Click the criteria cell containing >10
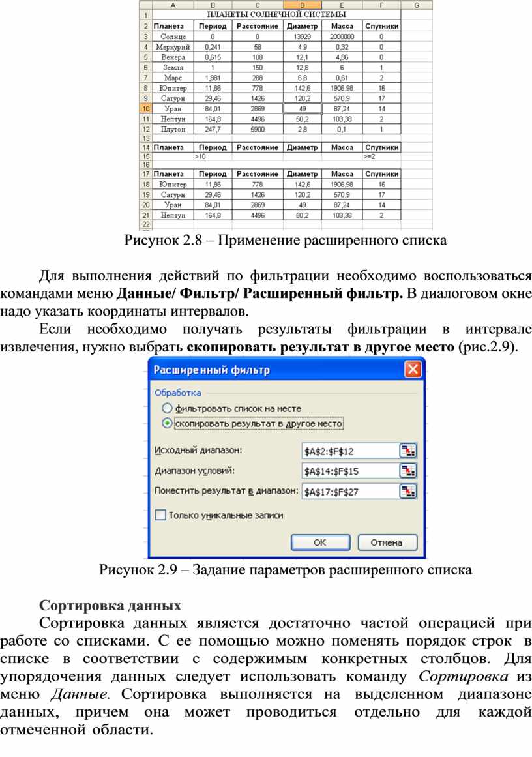Viewport: 532px width, 757px height. pyautogui.click(x=213, y=157)
